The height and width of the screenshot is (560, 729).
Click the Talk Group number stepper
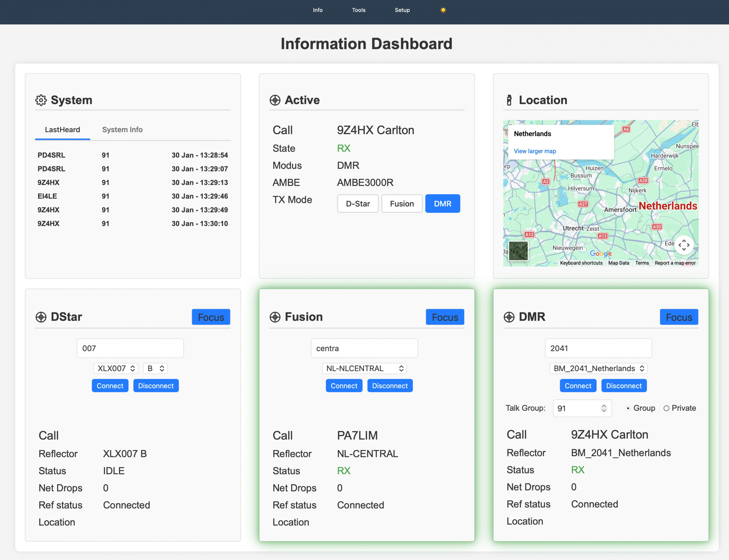[603, 408]
